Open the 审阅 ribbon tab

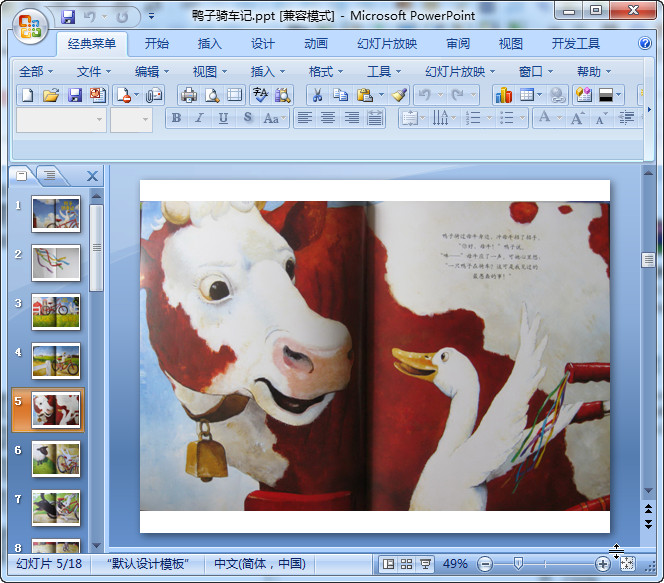(458, 44)
